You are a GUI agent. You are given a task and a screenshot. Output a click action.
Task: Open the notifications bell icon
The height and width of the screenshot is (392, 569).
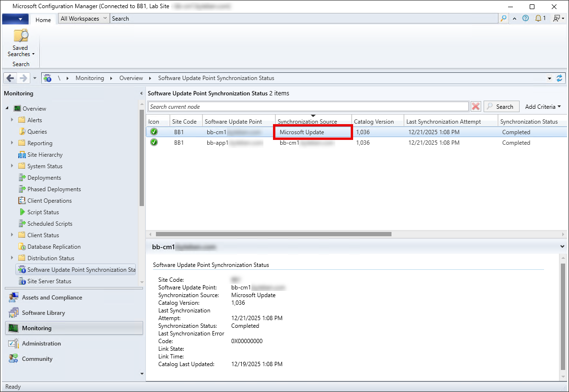(x=538, y=19)
